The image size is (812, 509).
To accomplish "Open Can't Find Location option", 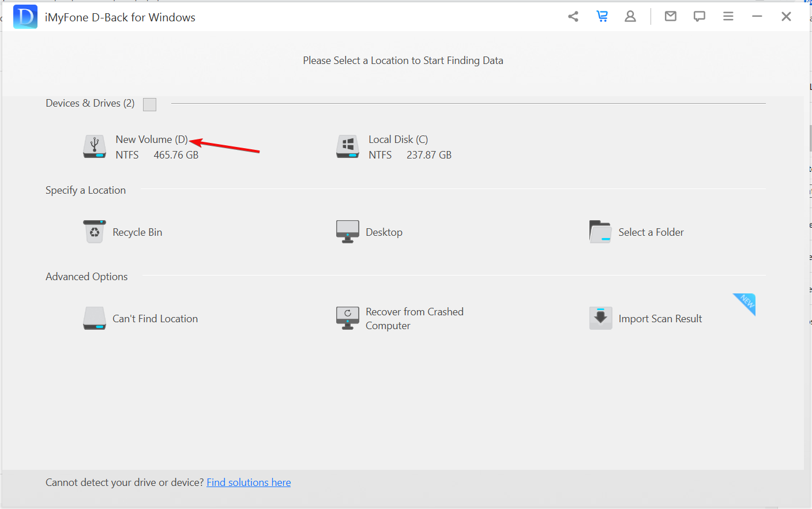I will click(141, 319).
